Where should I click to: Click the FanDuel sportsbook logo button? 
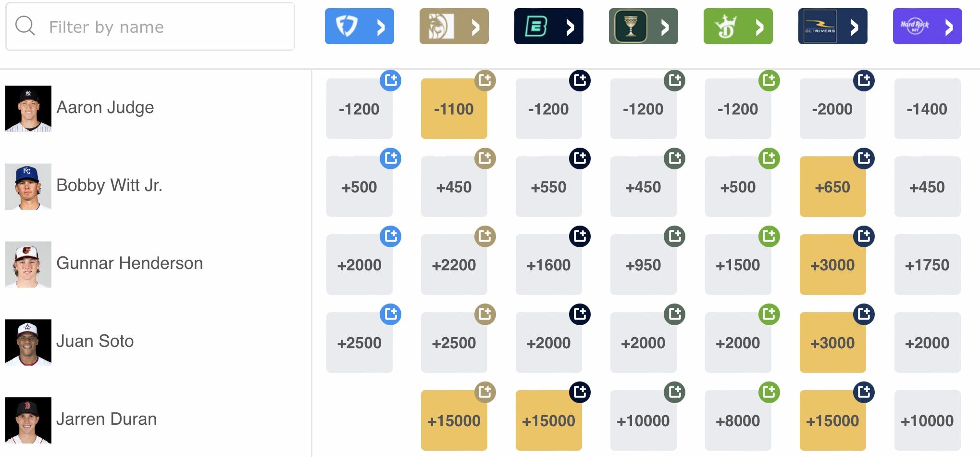[347, 26]
